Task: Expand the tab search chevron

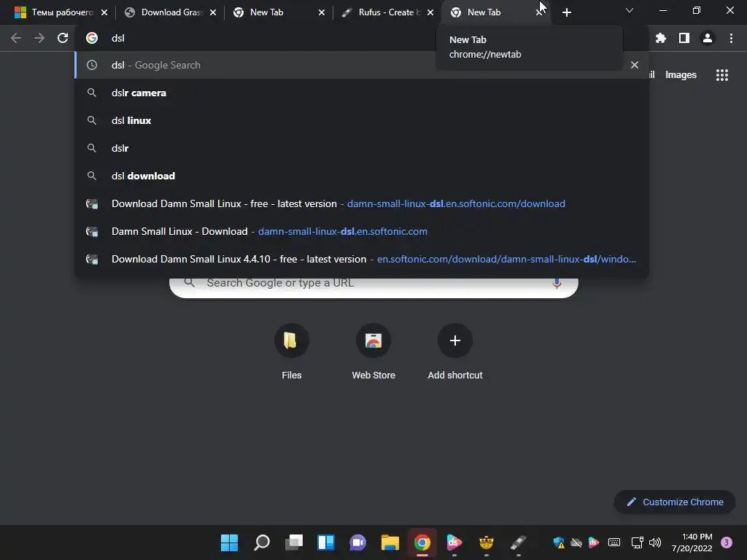Action: click(x=630, y=10)
